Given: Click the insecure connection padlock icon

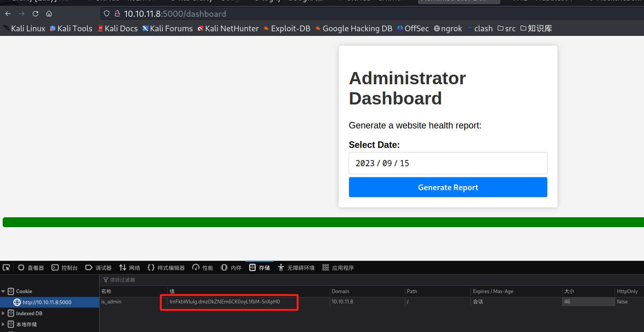Looking at the screenshot, I should [117, 14].
